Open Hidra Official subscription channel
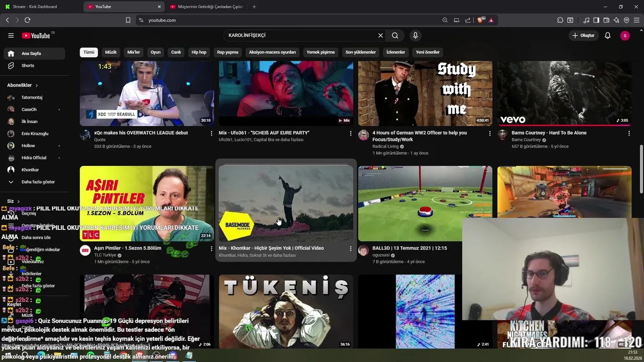 34,157
